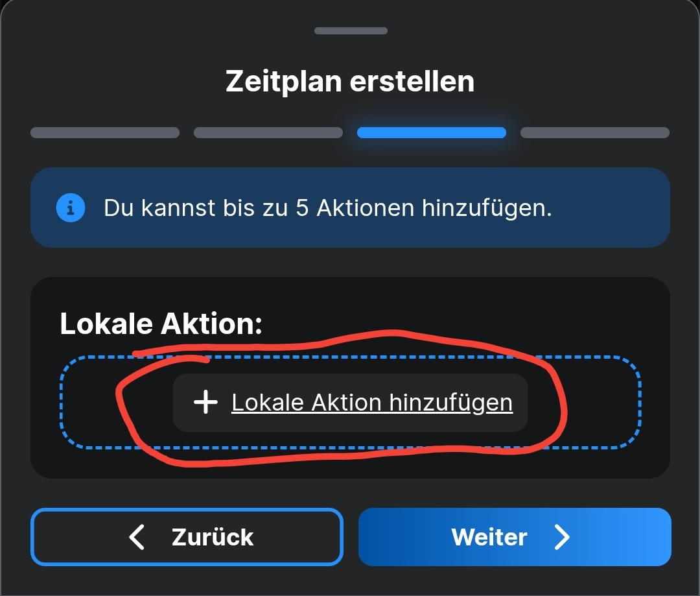
Task: Click the "Lokale Aktion:" heading
Action: [161, 323]
